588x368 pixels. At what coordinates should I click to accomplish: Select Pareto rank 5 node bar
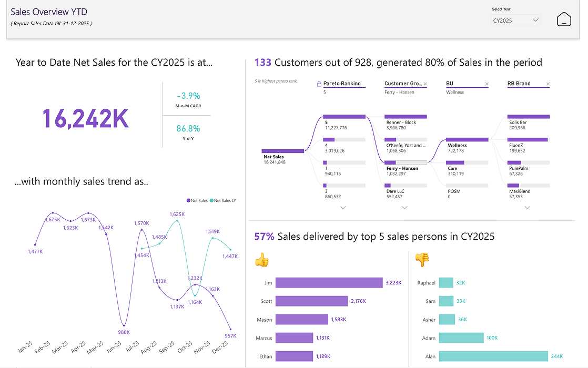coord(344,117)
